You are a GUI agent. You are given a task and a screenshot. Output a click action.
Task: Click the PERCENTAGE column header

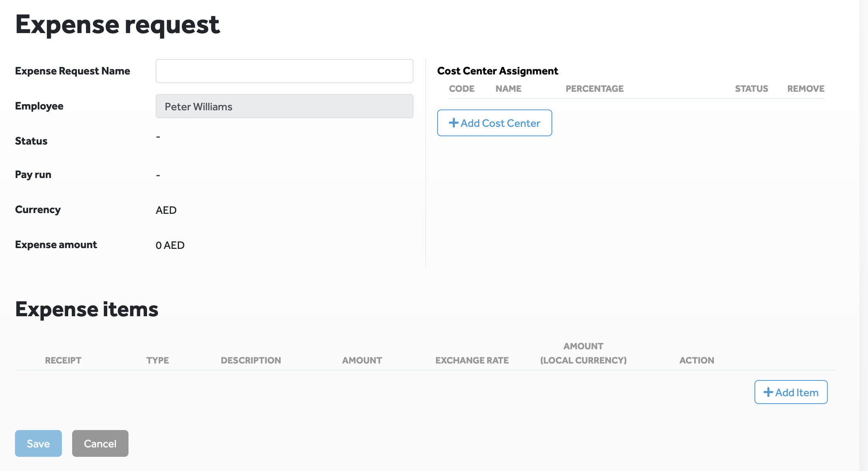(594, 89)
